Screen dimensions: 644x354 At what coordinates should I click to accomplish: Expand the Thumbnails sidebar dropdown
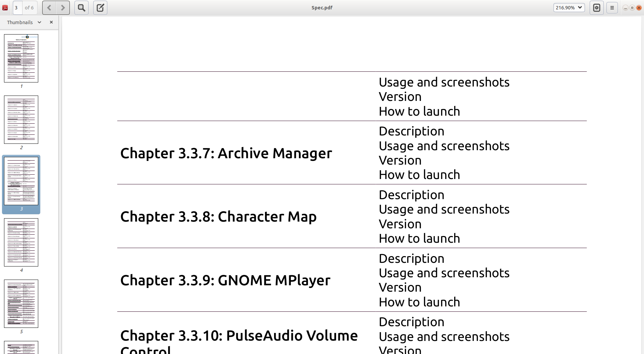pos(39,22)
